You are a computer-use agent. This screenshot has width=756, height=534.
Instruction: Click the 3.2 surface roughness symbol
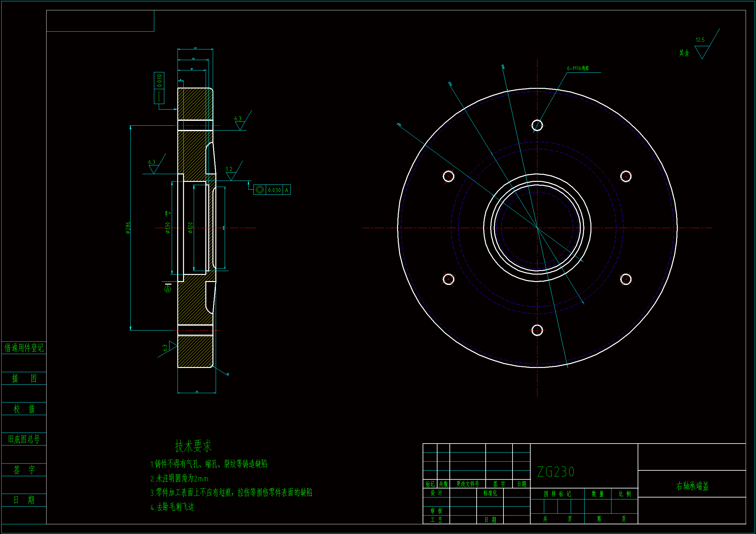pyautogui.click(x=231, y=173)
